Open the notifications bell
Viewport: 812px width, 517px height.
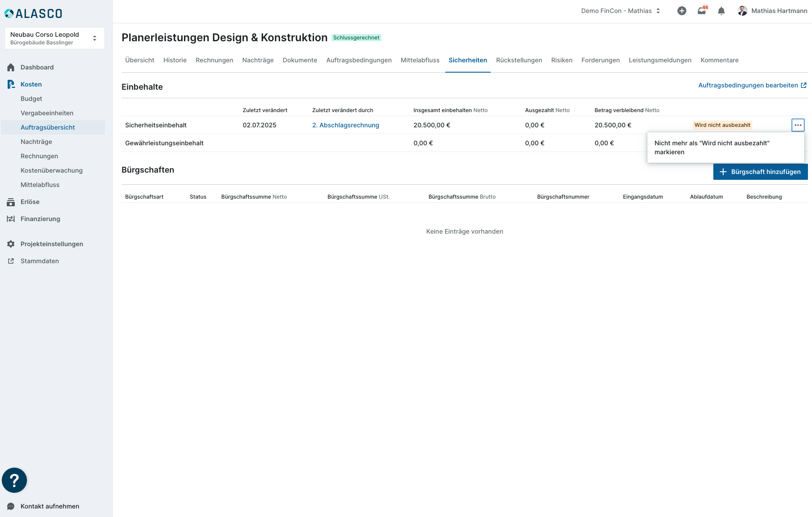point(721,11)
